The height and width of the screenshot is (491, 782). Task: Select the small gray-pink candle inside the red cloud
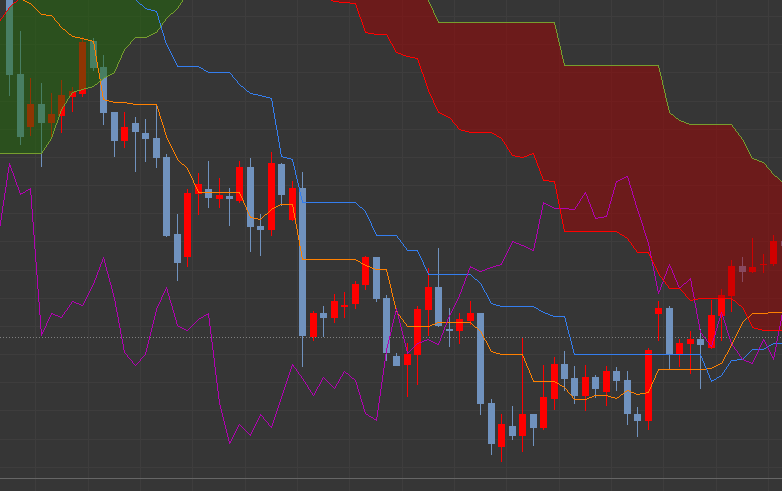point(742,269)
